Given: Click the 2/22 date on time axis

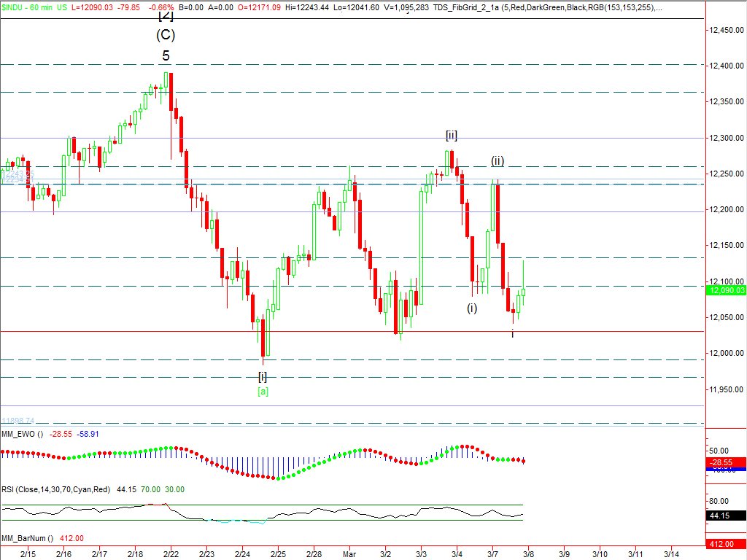Looking at the screenshot, I should click(x=171, y=554).
